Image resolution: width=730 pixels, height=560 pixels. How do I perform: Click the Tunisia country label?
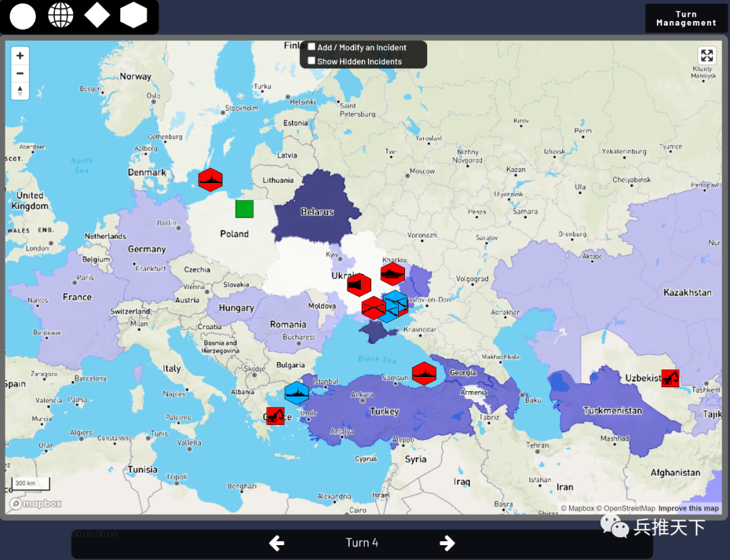[142, 469]
